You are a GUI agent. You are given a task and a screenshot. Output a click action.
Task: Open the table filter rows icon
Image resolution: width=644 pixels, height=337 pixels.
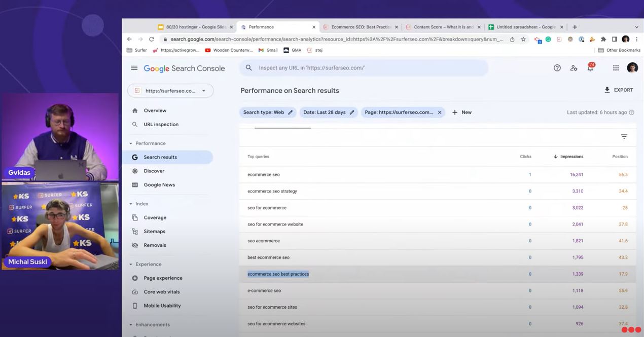624,136
